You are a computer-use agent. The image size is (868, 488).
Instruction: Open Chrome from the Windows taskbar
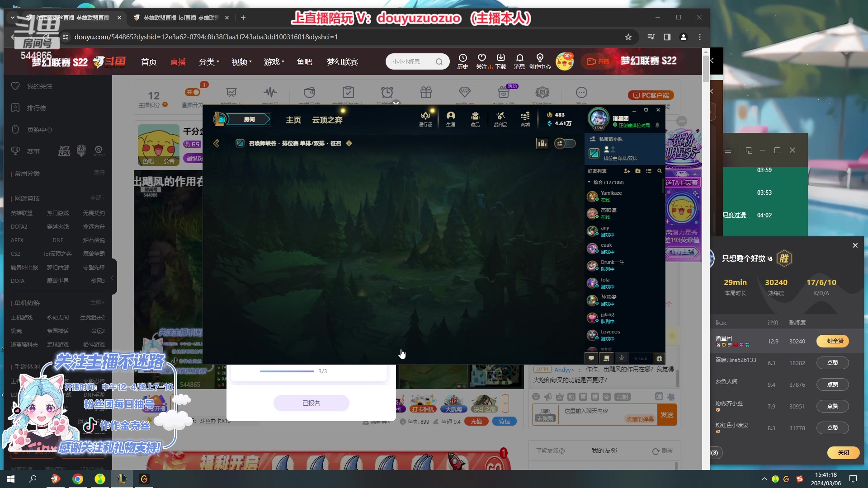point(78,479)
